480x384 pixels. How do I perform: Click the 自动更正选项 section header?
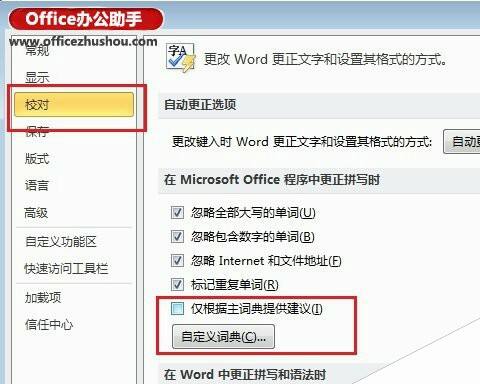[x=200, y=105]
